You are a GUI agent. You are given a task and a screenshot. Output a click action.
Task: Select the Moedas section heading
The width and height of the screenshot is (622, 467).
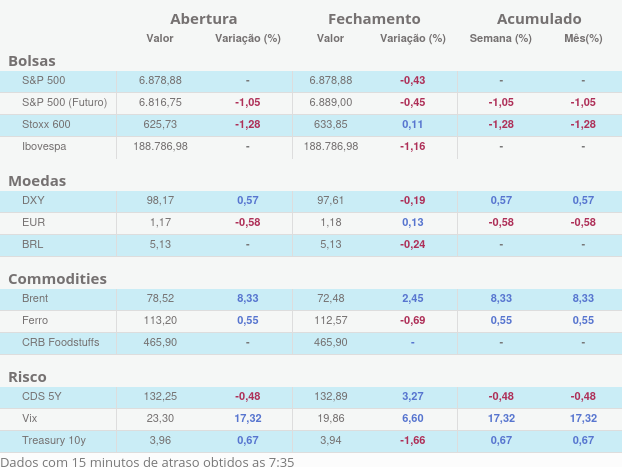pyautogui.click(x=37, y=181)
